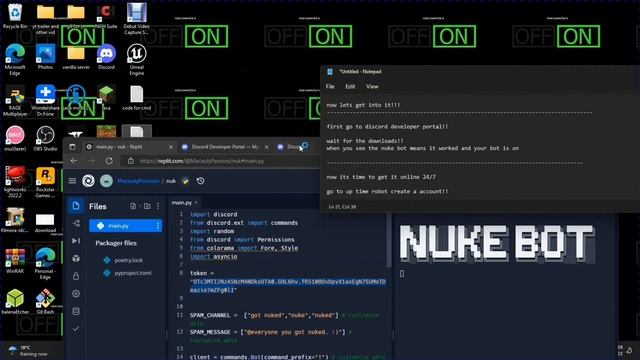Close the Discord Developer Portal tab
The image size is (640, 360).
click(266, 147)
